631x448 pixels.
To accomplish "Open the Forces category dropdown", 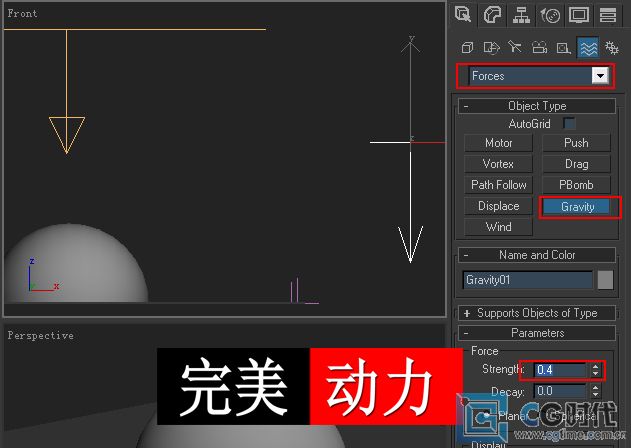I will tap(539, 76).
